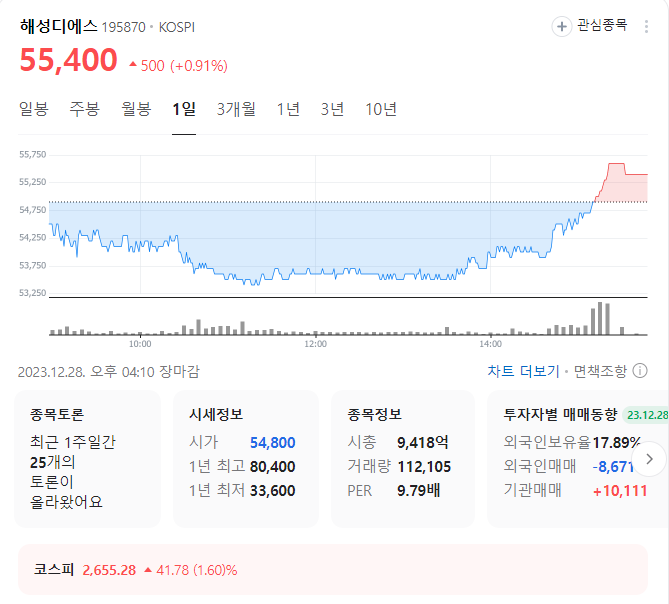Click the 거래량 value 112,105
669x604 pixels.
click(x=424, y=467)
